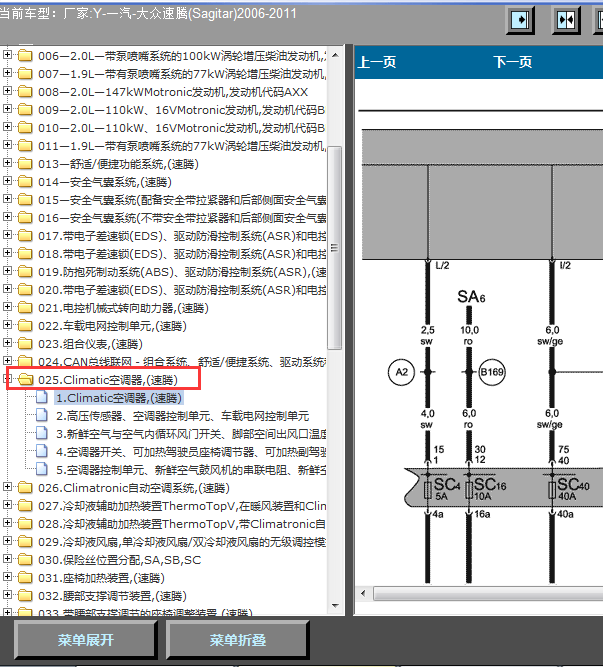Expand the 019 防抱死制动系统 node
This screenshot has height=667, width=603.
tap(7, 271)
